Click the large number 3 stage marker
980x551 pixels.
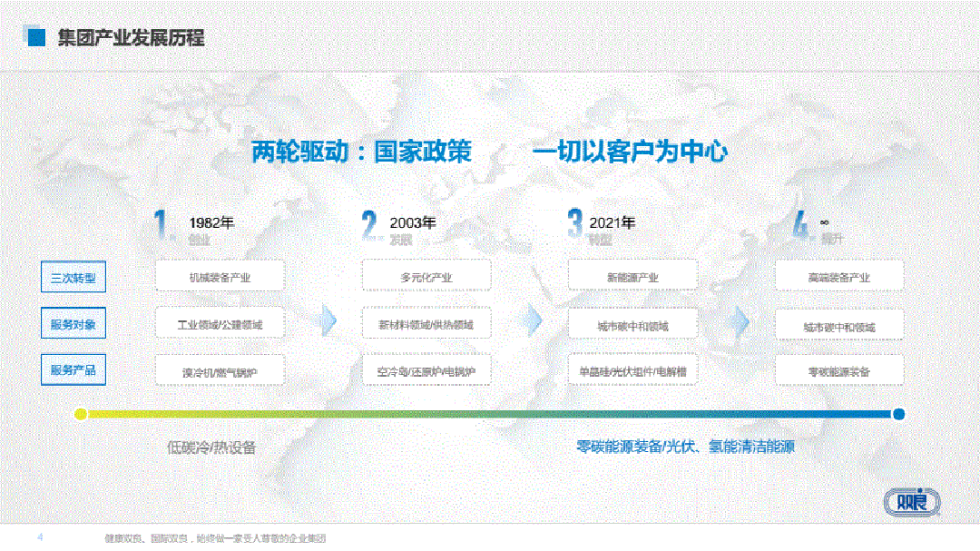tap(574, 224)
